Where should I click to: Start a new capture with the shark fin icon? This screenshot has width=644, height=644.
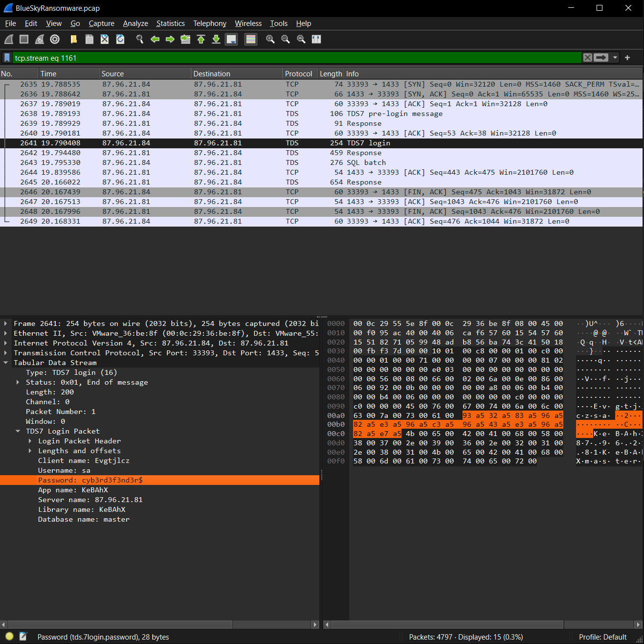click(x=9, y=39)
